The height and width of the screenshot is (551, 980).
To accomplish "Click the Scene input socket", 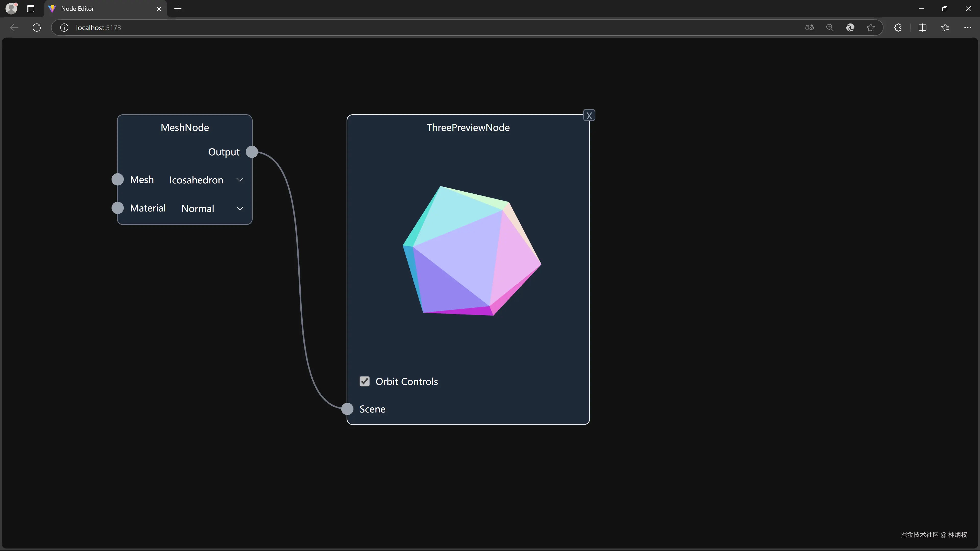I will 347,409.
